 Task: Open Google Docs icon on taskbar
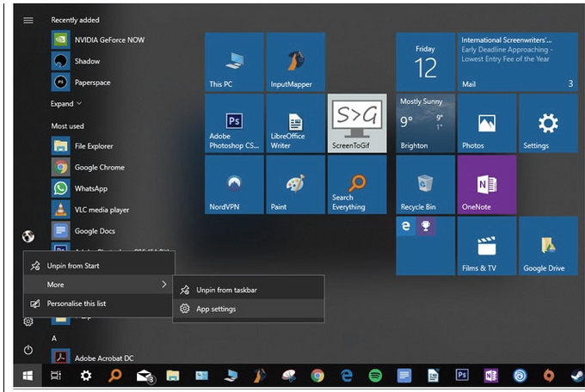click(404, 376)
